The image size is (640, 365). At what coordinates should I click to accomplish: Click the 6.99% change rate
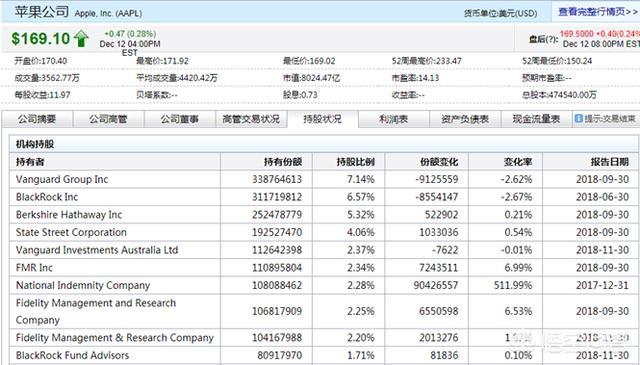click(x=518, y=268)
